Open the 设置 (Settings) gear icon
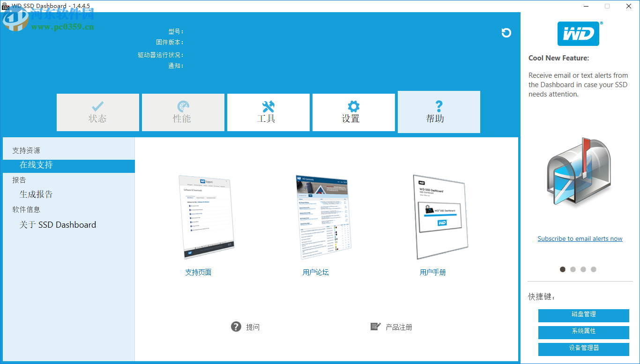This screenshot has width=640, height=364. (353, 106)
